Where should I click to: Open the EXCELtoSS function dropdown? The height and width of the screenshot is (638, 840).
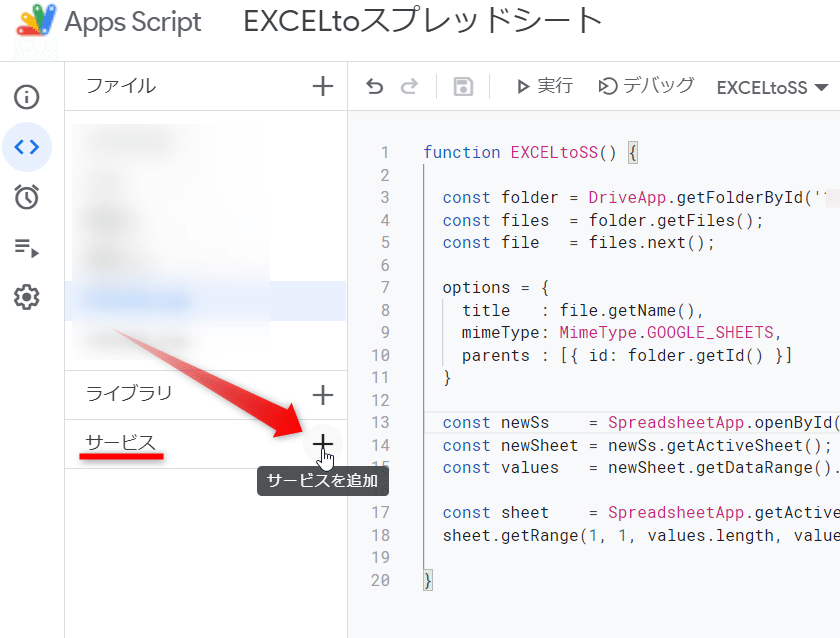coord(772,87)
